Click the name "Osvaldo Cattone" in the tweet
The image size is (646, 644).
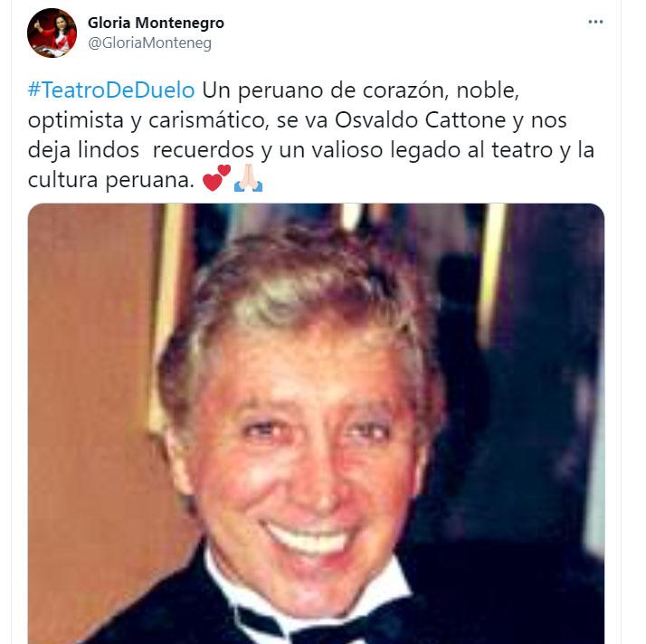click(x=420, y=120)
